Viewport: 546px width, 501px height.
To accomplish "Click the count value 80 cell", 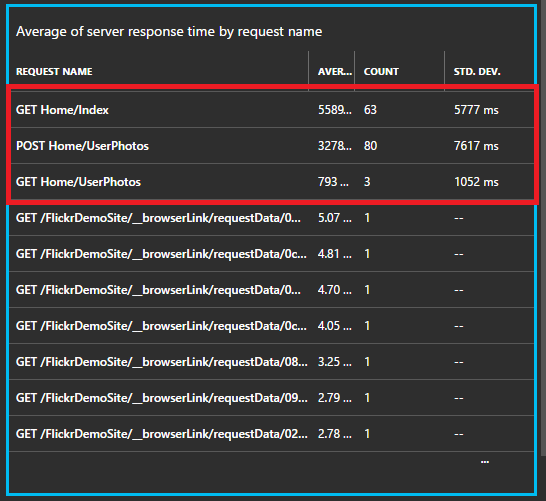I will (370, 146).
